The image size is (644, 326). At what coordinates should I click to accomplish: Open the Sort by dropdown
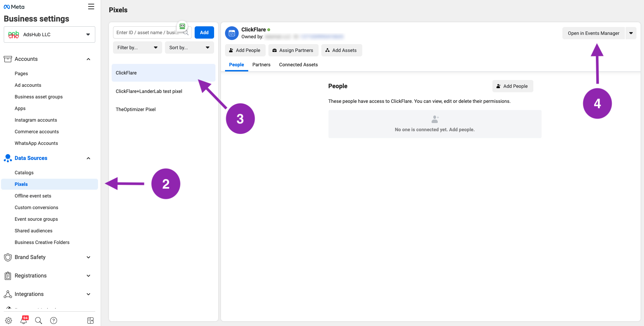(x=190, y=47)
